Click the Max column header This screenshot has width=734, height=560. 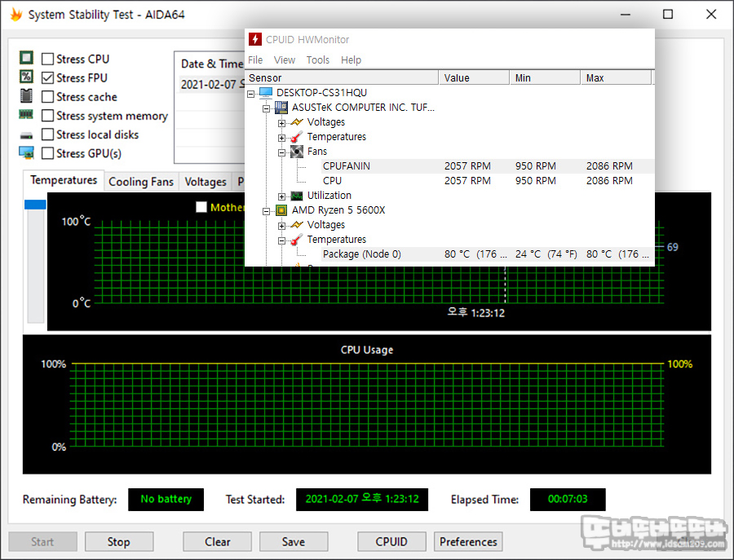[617, 77]
